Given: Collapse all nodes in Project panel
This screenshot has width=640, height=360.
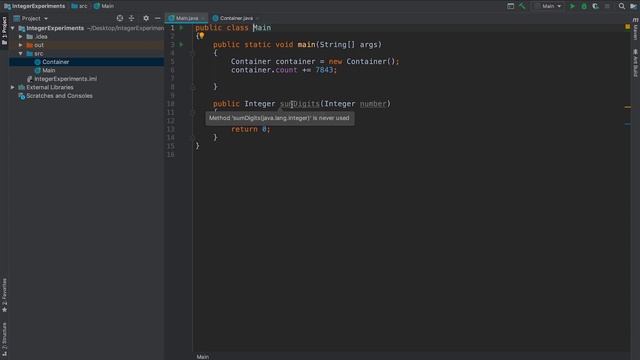Looking at the screenshot, I should click(x=131, y=18).
